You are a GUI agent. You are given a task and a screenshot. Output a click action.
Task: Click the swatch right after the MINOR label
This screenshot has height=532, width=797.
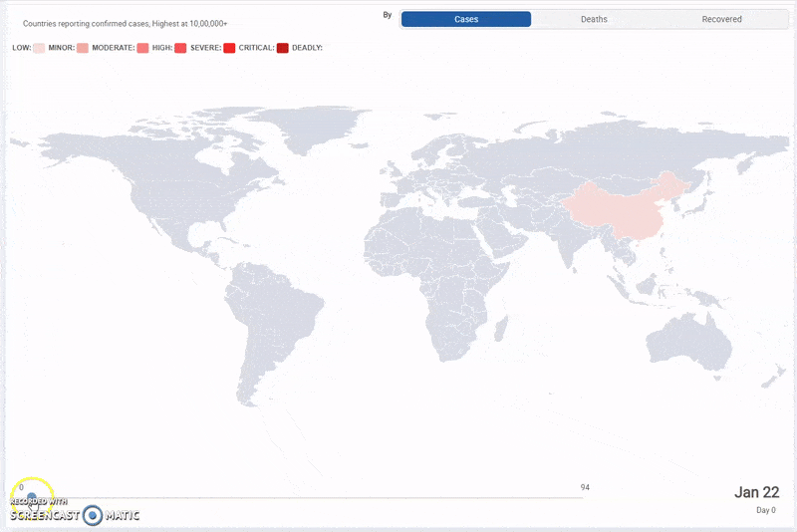tap(83, 48)
